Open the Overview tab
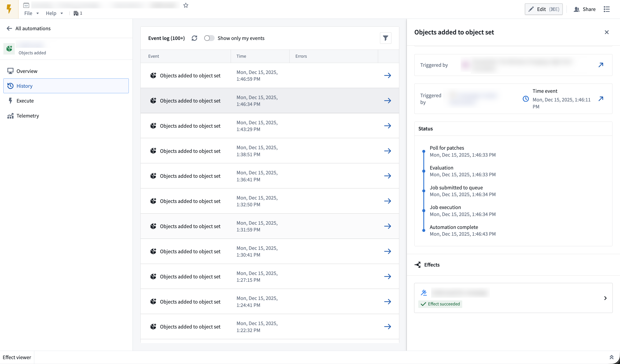Image resolution: width=620 pixels, height=364 pixels. [66, 71]
